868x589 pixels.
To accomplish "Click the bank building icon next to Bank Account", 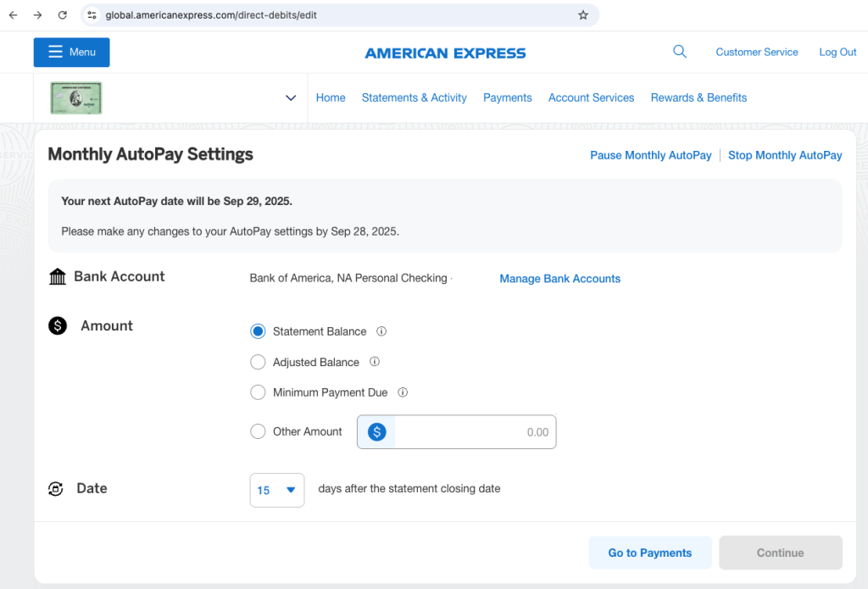I will tap(57, 275).
